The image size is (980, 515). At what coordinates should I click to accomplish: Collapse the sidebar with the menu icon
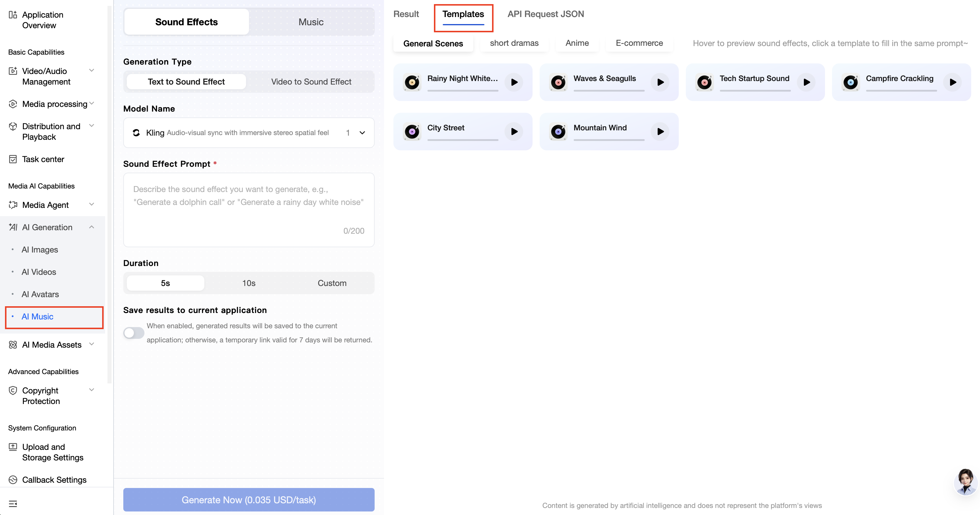[x=13, y=504]
